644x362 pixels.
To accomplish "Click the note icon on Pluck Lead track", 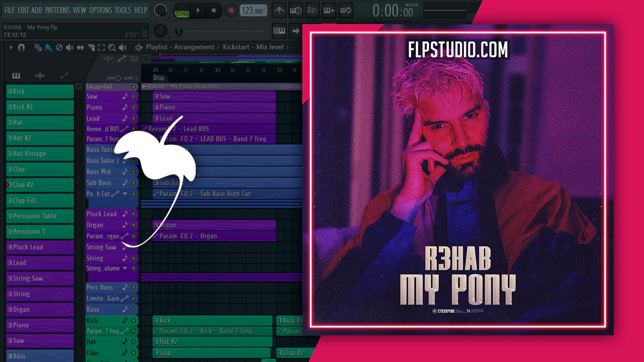I will [125, 214].
